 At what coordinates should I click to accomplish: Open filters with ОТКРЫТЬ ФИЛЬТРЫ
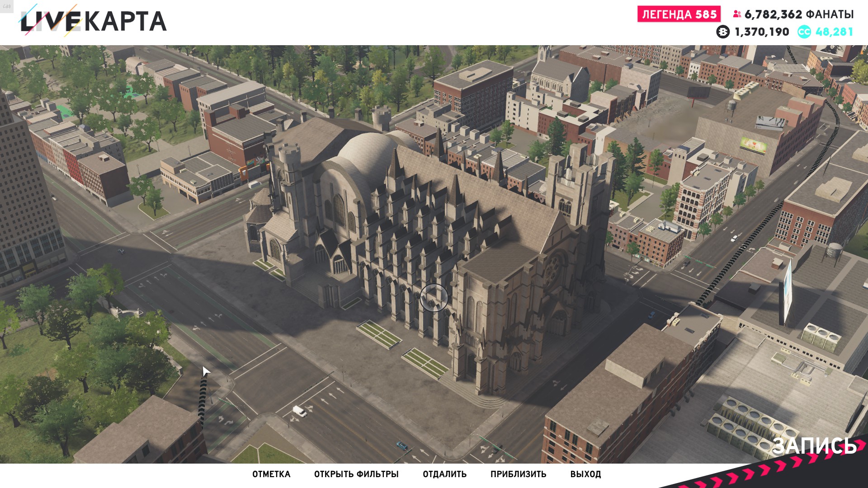point(356,474)
